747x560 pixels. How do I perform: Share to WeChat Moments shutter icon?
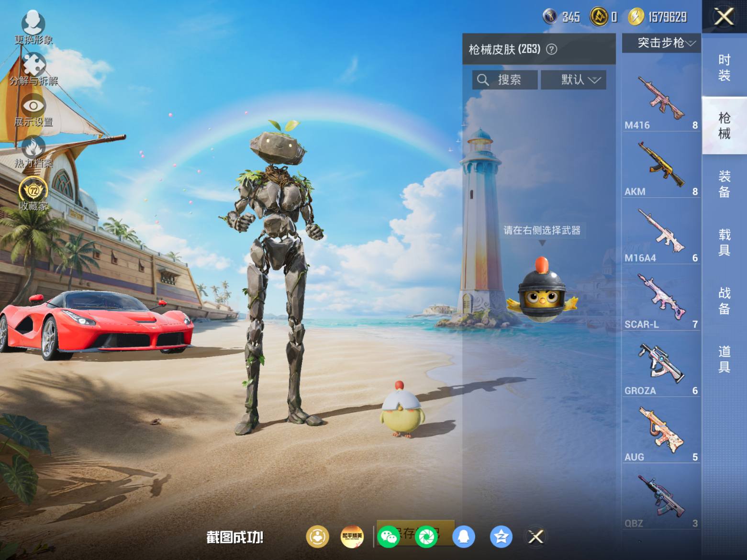click(426, 537)
